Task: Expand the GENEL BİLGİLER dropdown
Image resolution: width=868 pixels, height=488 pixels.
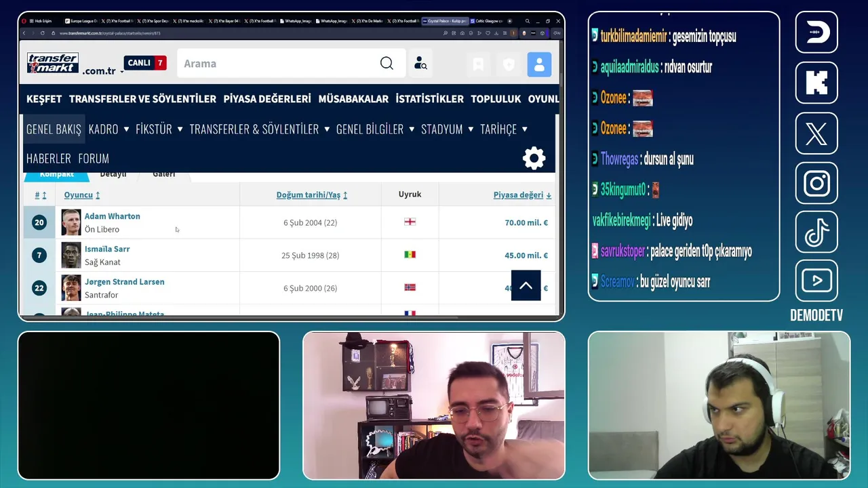Action: pos(376,129)
